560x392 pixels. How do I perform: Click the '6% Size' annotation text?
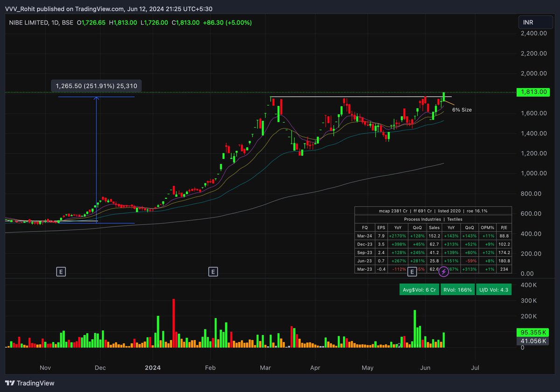[x=462, y=110]
